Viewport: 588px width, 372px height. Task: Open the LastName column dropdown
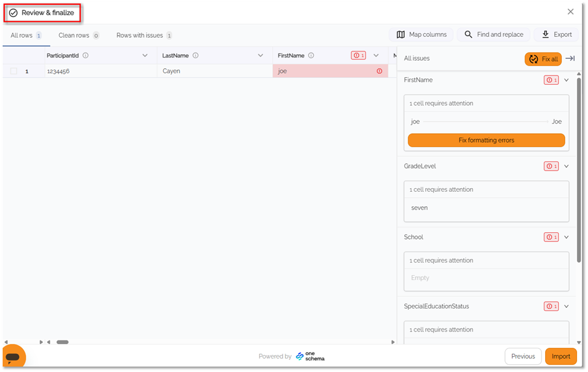click(260, 55)
